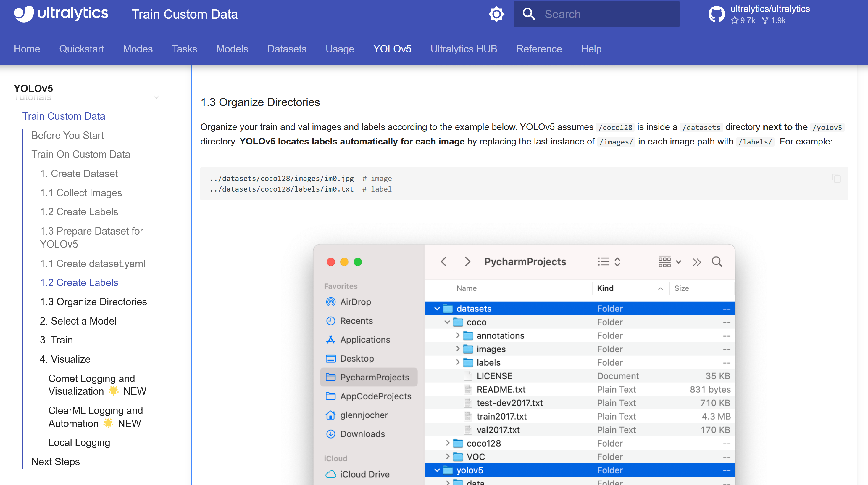Focus the Search input field
This screenshot has width=868, height=485.
click(596, 14)
